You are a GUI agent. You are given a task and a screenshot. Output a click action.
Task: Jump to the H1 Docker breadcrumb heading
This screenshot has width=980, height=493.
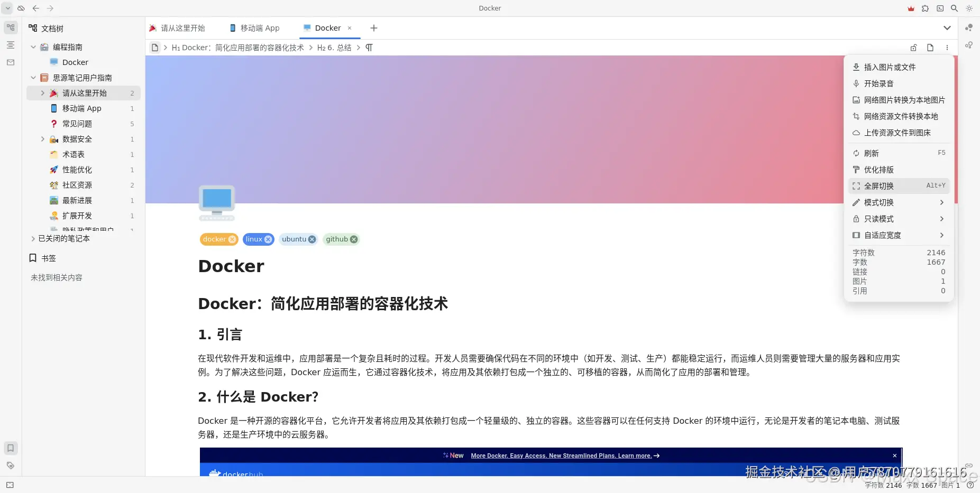(238, 48)
